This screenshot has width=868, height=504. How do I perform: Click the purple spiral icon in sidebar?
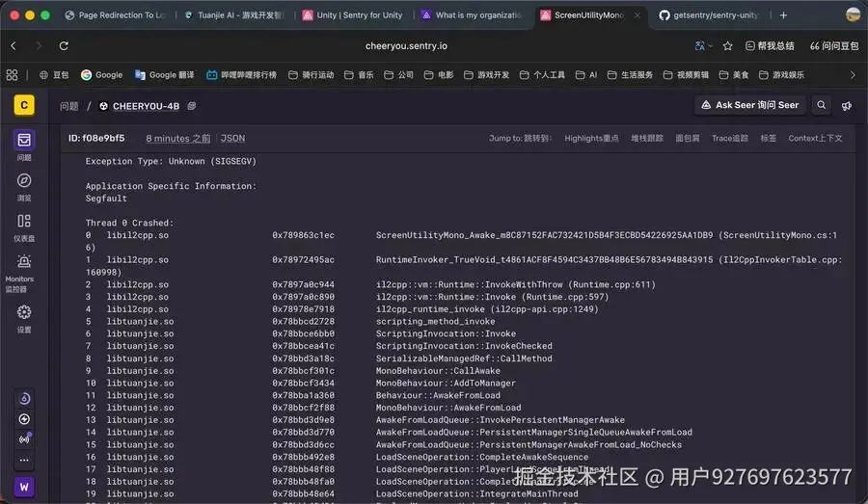24,398
